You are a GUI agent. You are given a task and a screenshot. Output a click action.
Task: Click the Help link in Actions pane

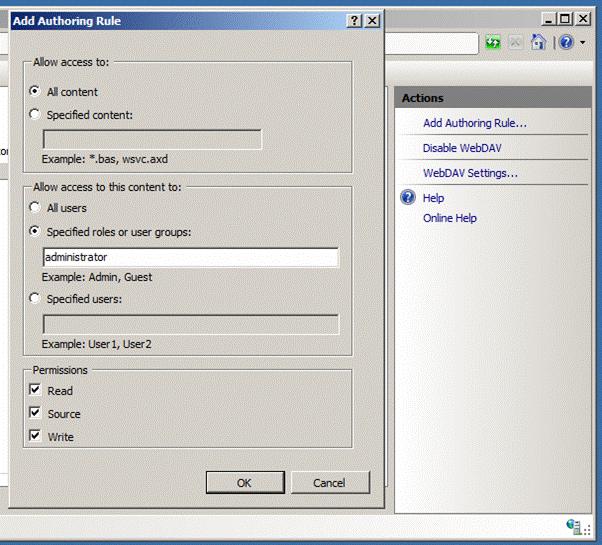(433, 198)
